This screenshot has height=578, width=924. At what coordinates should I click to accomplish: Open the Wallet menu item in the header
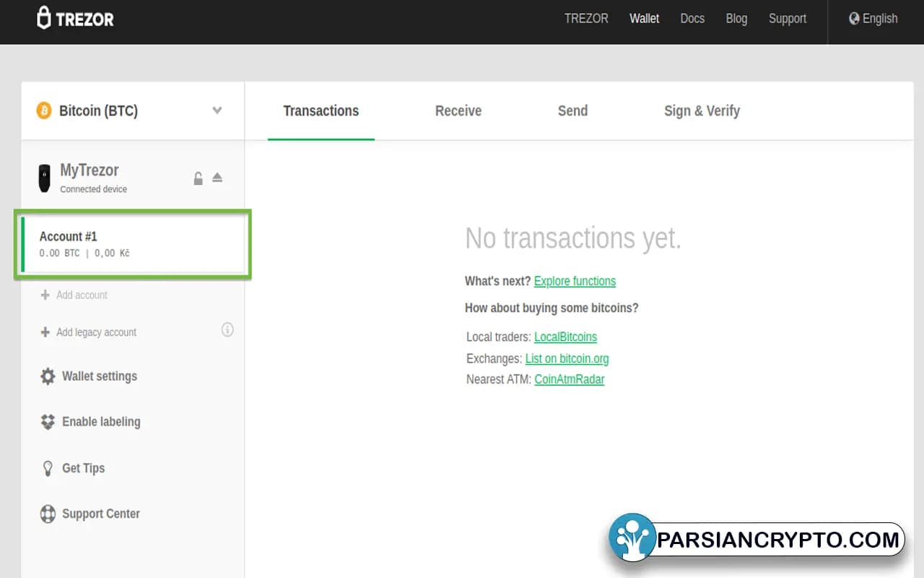tap(644, 19)
